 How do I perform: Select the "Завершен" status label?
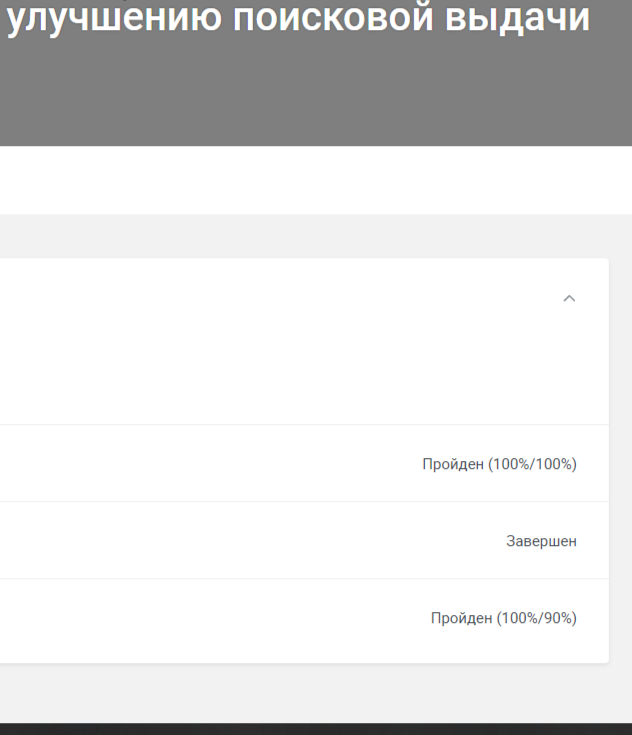click(x=542, y=541)
